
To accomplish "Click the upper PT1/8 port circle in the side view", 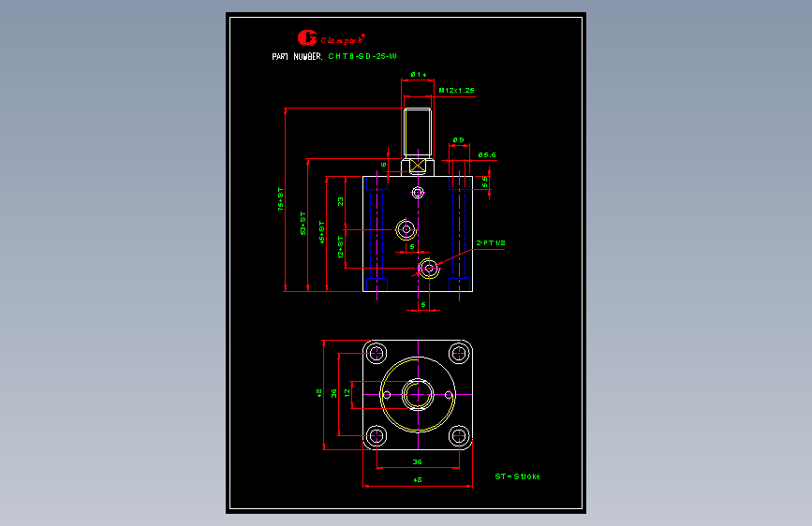I will click(x=406, y=229).
